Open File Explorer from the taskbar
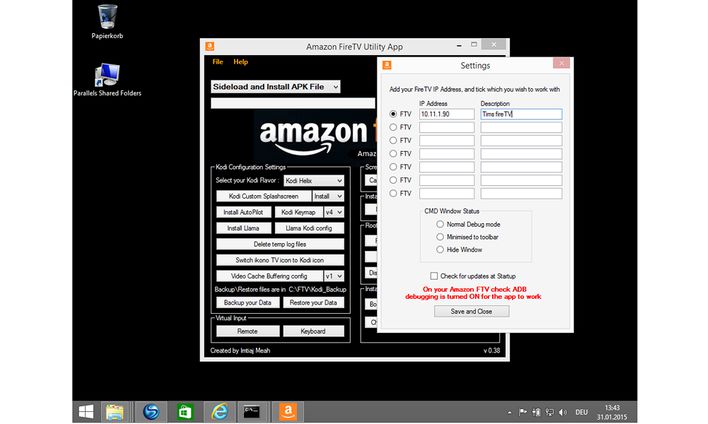 coord(115,412)
